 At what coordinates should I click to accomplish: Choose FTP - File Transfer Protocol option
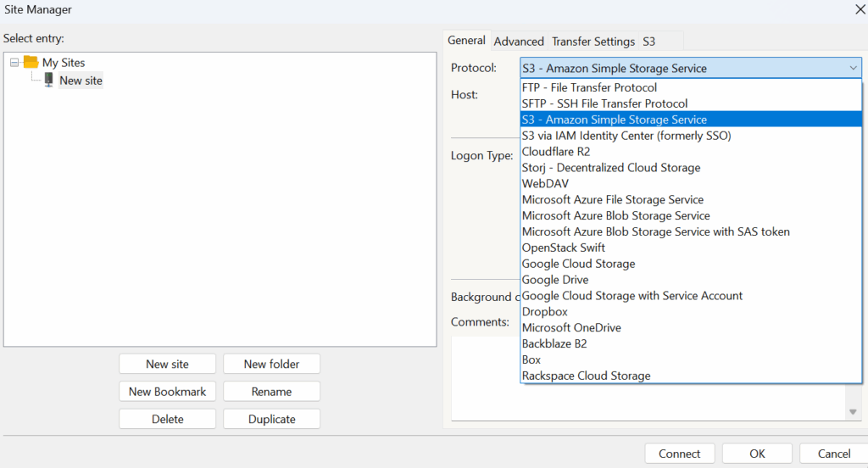(589, 87)
